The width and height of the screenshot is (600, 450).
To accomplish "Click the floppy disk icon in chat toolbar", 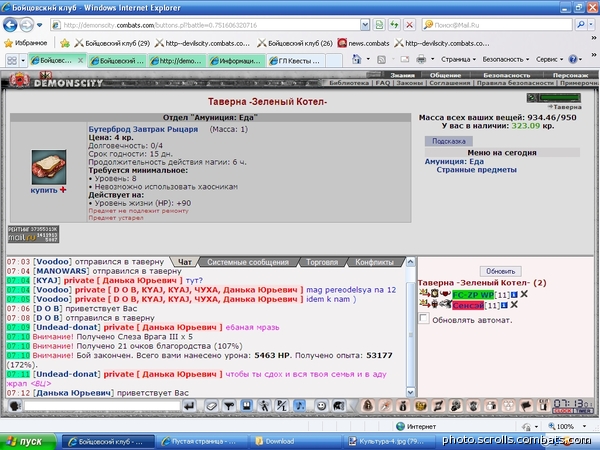I will pos(247,406).
